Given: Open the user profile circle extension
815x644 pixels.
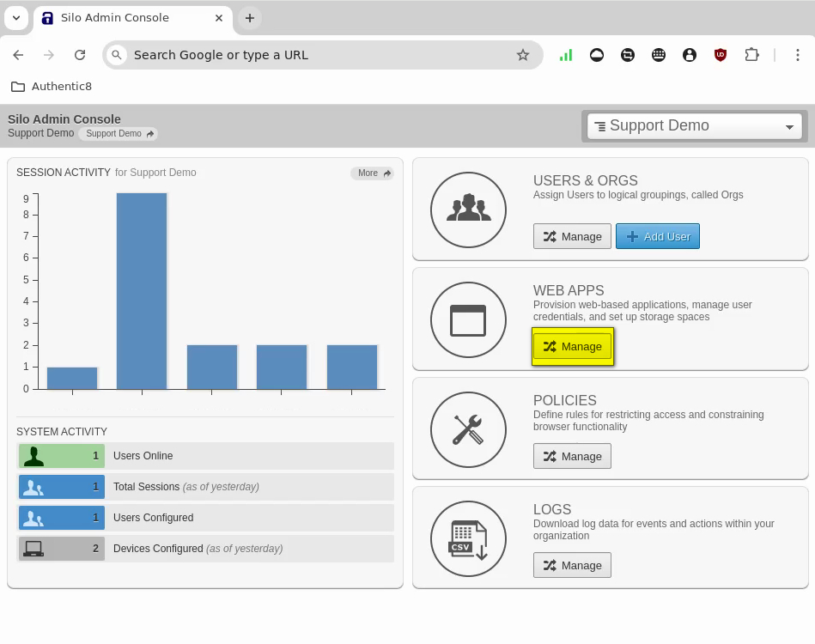Looking at the screenshot, I should coord(690,55).
